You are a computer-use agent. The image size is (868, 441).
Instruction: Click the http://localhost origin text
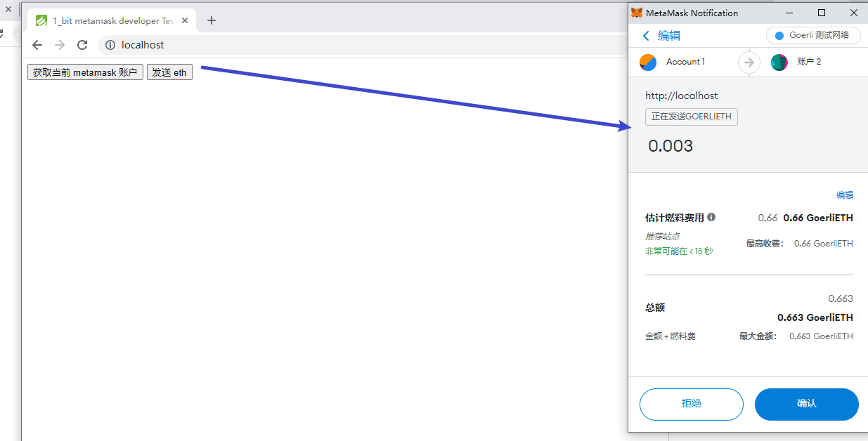(x=682, y=96)
